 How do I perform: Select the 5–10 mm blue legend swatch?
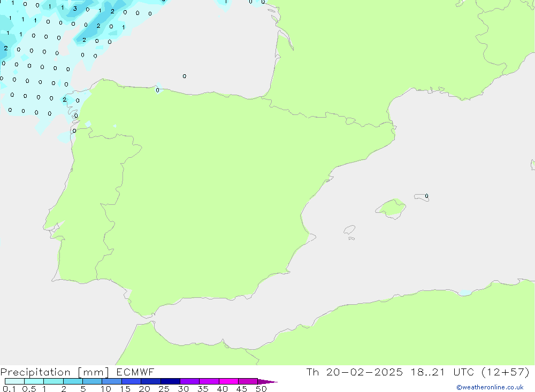[93, 381]
